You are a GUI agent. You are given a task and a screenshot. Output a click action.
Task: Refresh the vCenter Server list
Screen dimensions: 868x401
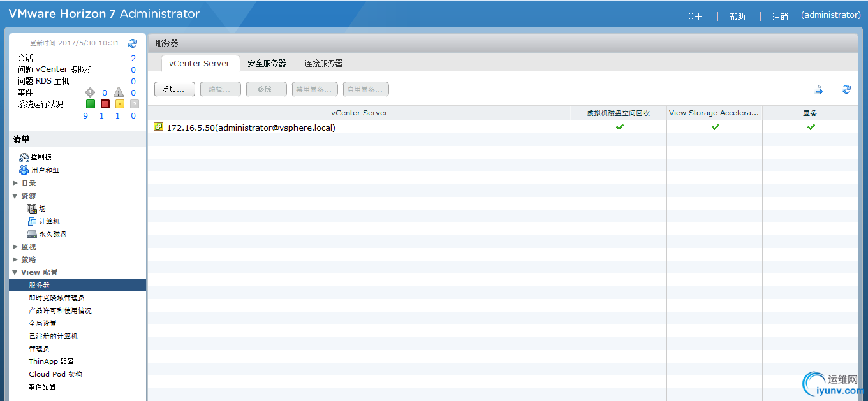click(846, 89)
